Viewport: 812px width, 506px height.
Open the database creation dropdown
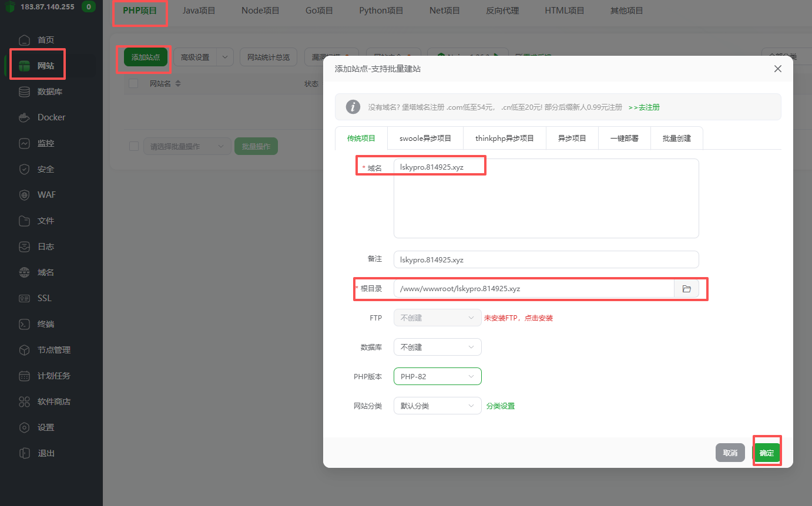(437, 347)
